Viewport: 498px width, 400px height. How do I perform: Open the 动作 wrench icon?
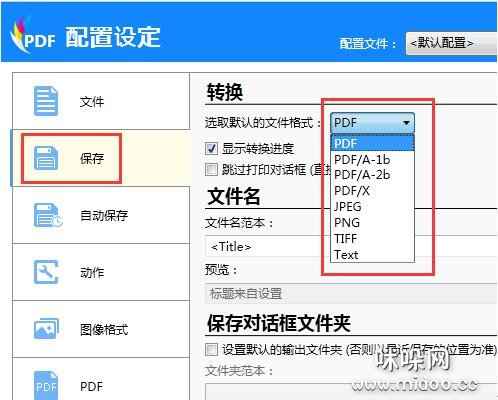coord(46,272)
